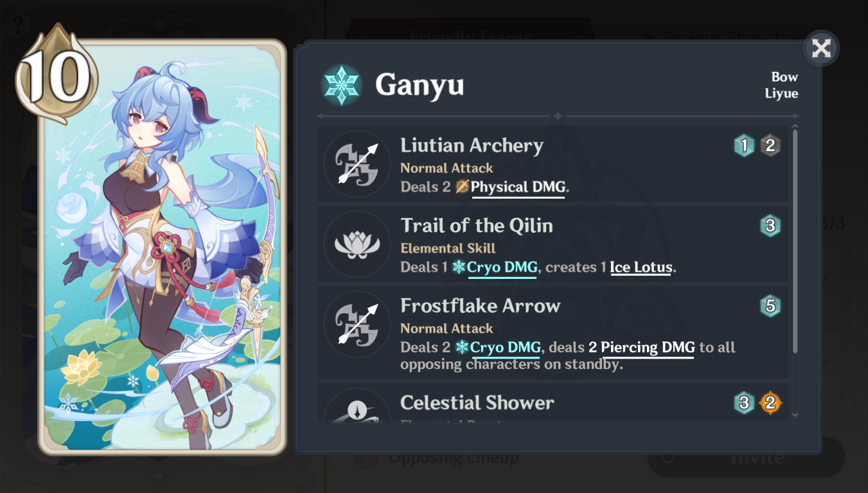The height and width of the screenshot is (493, 868).
Task: Open the Ice Lotus keyword link
Action: (x=640, y=267)
